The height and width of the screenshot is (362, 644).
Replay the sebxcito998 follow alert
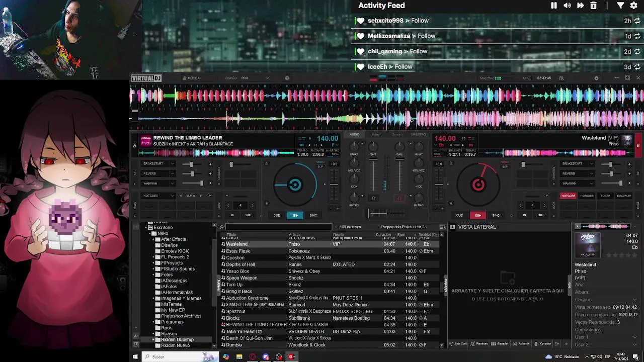(637, 21)
